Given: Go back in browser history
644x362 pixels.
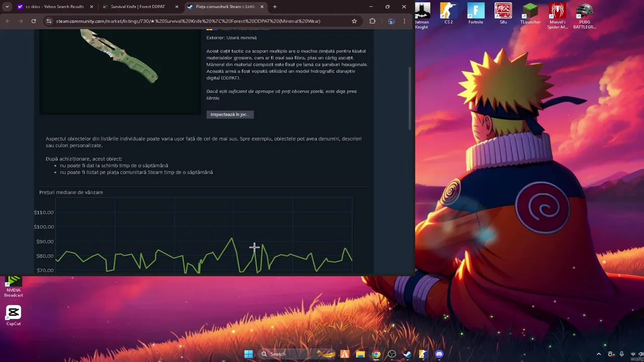Looking at the screenshot, I should pos(8,21).
